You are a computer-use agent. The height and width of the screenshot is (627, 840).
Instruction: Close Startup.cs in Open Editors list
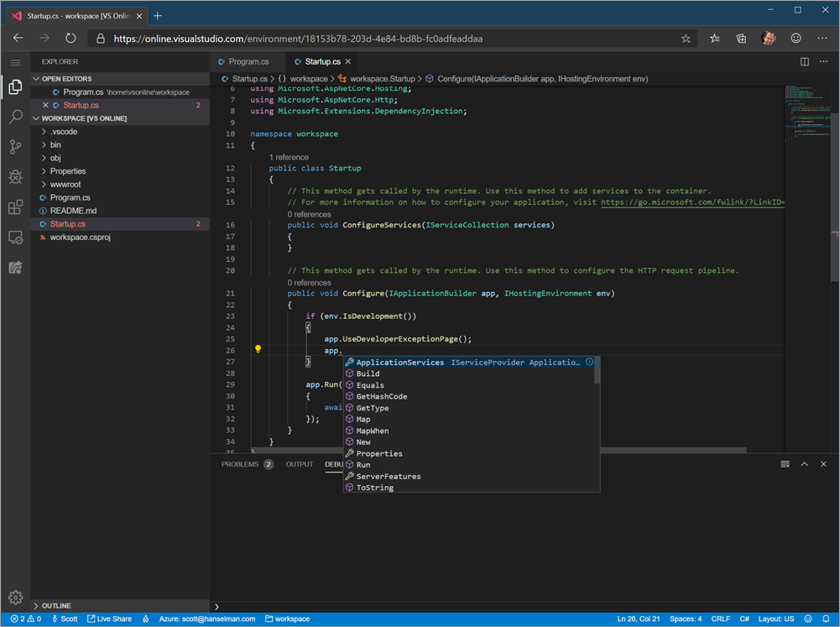click(x=45, y=105)
